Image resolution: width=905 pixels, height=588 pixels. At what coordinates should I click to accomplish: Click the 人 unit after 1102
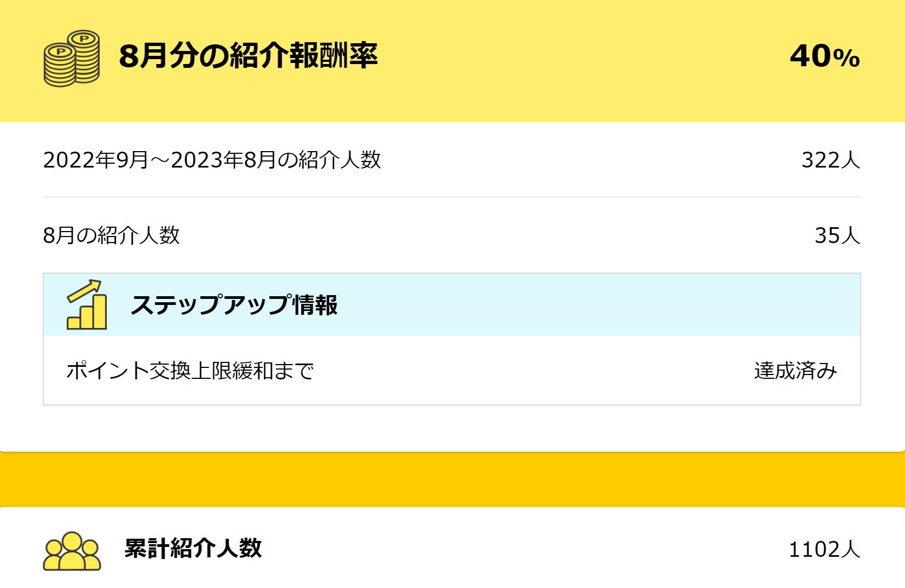[x=851, y=549]
